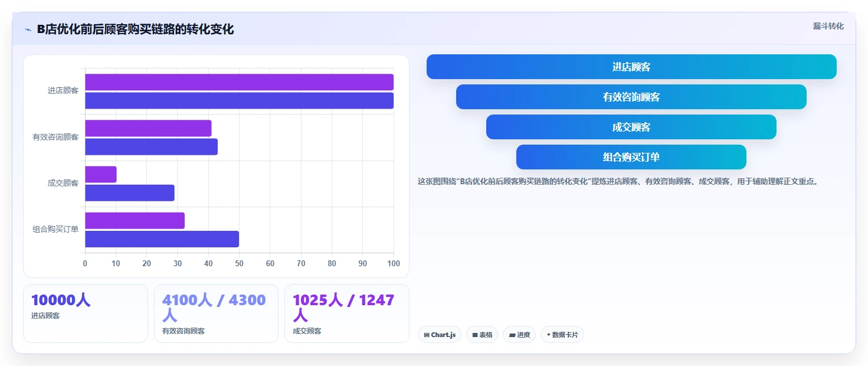Screen dimensions: 868x366
Task: Click the 4100人 / 4300人 card value
Action: point(214,308)
